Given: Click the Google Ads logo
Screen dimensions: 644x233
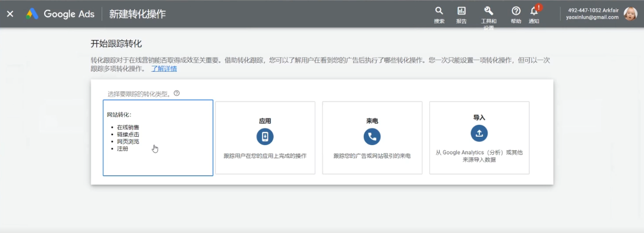Looking at the screenshot, I should pyautogui.click(x=60, y=14).
